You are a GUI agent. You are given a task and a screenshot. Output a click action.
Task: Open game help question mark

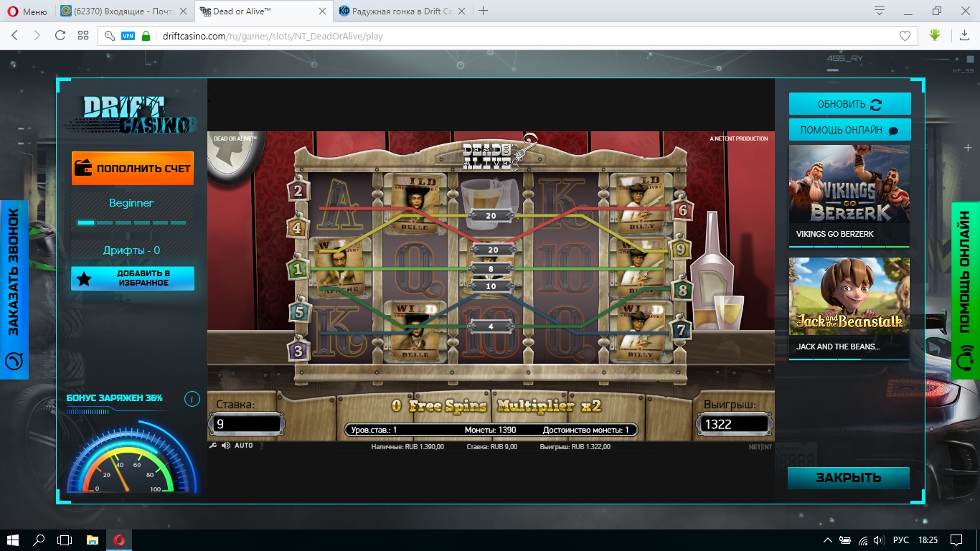pyautogui.click(x=261, y=446)
